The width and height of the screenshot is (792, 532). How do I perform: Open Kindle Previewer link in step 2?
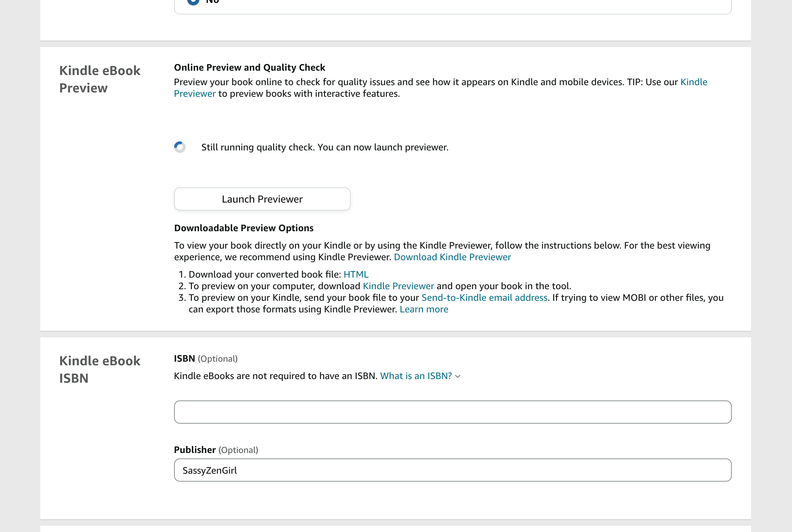pyautogui.click(x=398, y=286)
